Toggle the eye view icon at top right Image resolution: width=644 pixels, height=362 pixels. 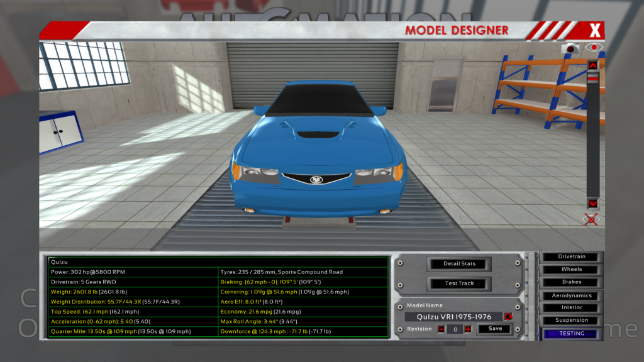593,48
